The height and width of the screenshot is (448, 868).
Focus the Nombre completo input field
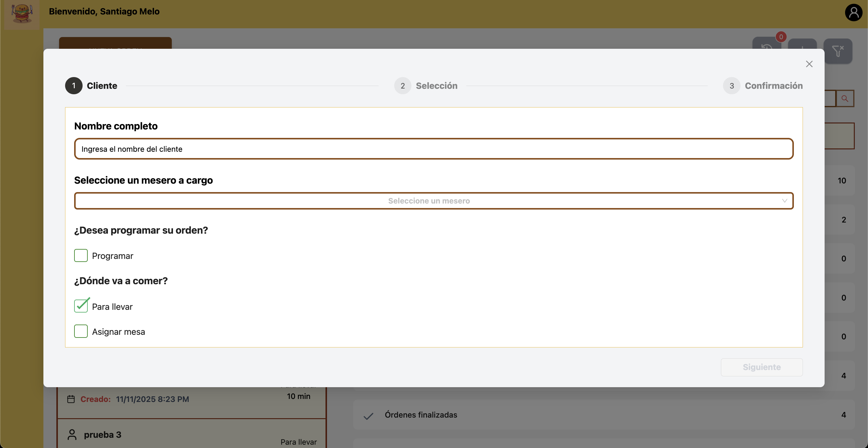tap(433, 149)
